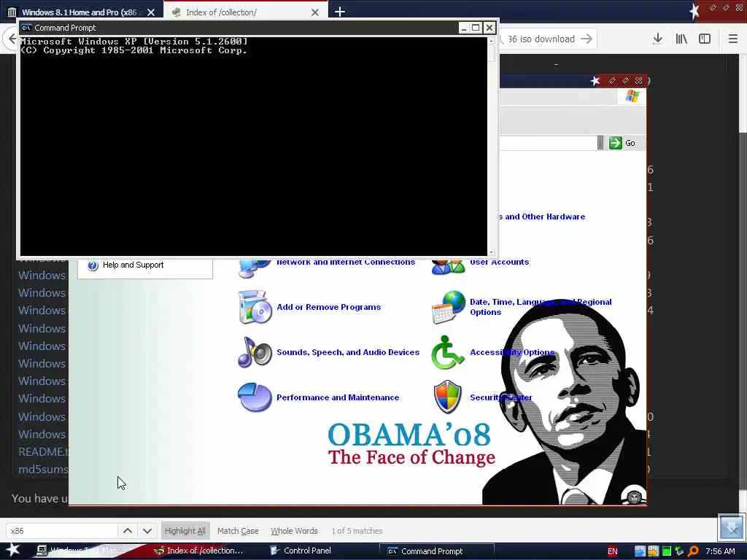Screen dimensions: 747x560
Task: Toggle Firefox sidebar icon
Action: pyautogui.click(x=705, y=39)
